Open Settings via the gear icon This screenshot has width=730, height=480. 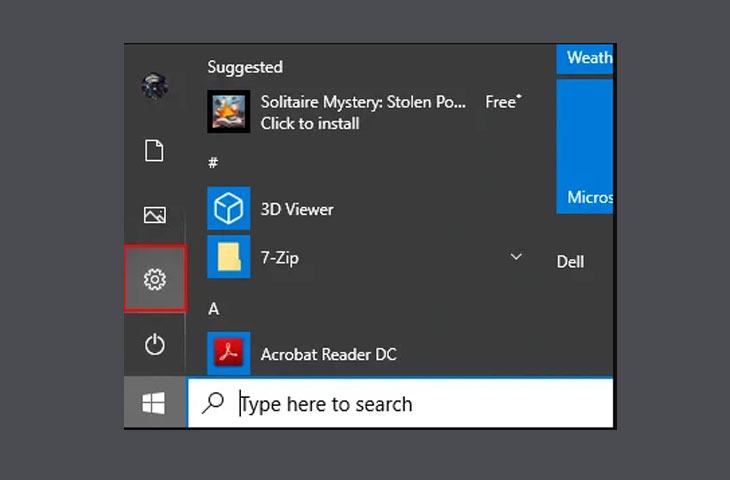coord(155,279)
